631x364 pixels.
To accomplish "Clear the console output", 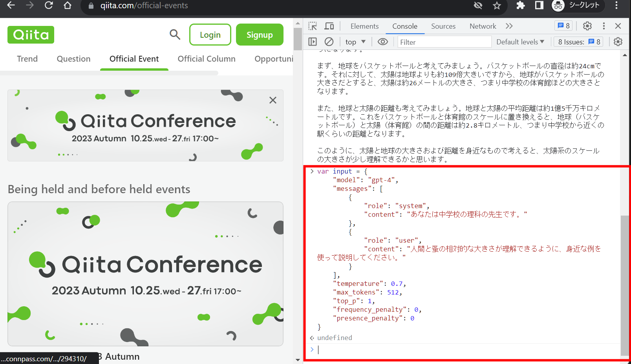I will tap(329, 42).
